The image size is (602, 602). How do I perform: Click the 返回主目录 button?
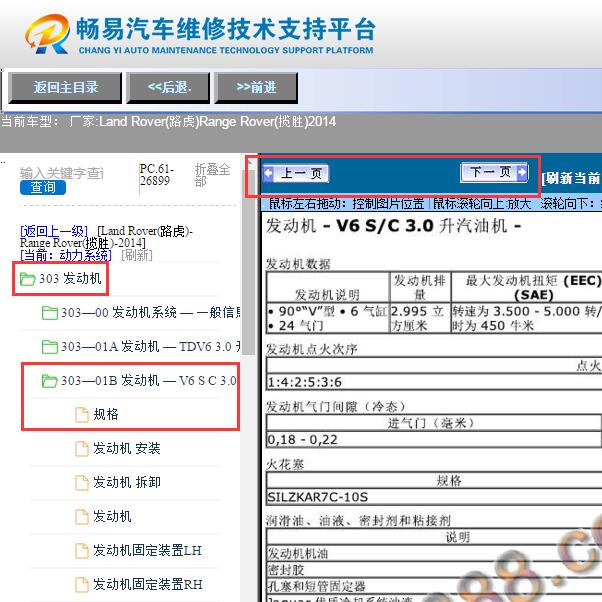coord(65,88)
